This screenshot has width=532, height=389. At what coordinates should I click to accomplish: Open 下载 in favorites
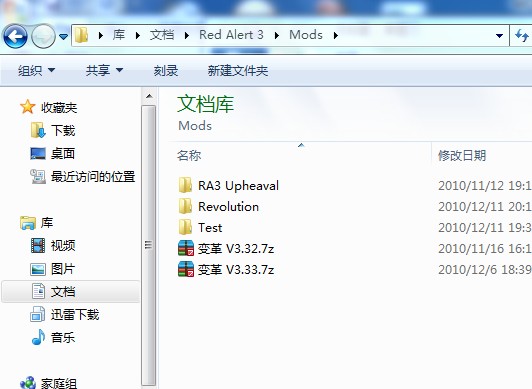63,130
